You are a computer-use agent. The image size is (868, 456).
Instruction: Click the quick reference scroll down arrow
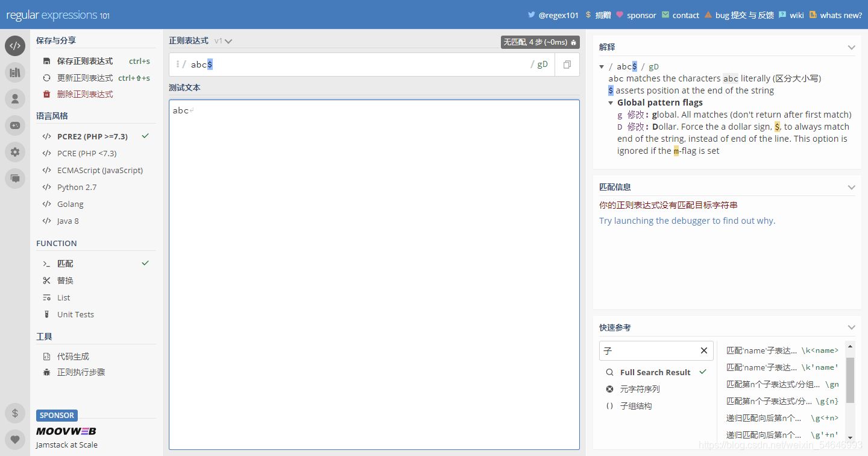tap(850, 438)
